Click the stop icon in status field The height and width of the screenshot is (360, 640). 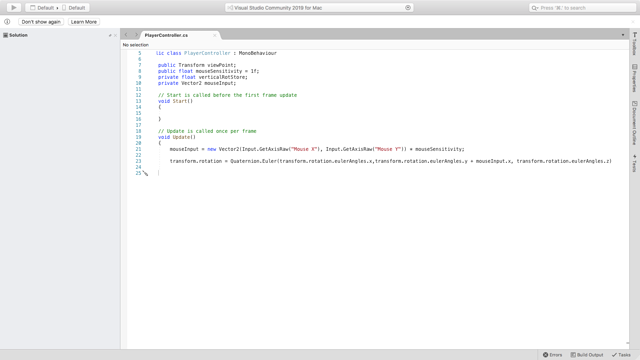408,8
